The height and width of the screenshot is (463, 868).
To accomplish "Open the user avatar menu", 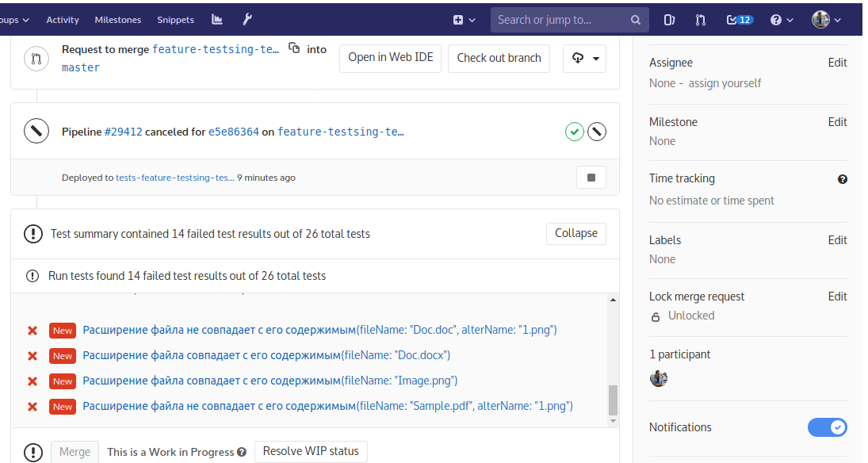I will tap(826, 20).
